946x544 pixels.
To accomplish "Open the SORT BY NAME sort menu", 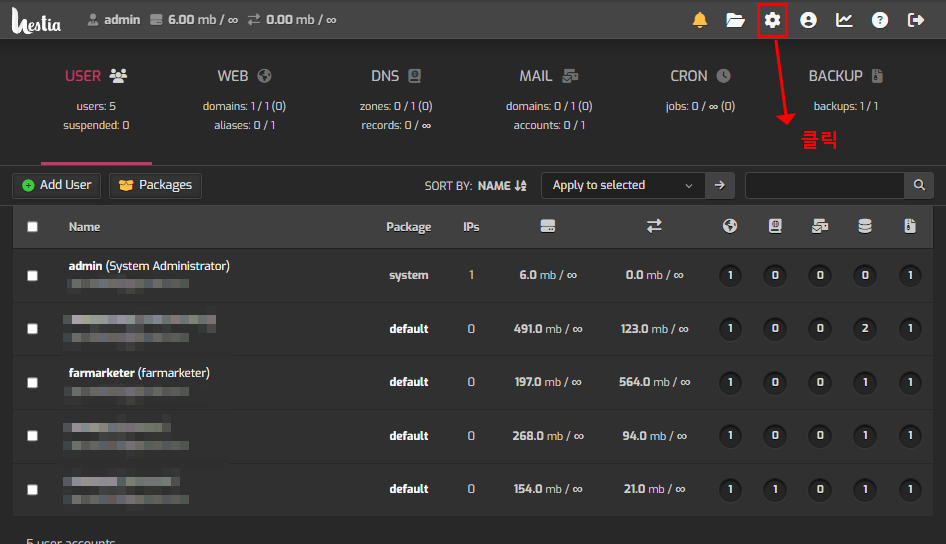I will click(x=475, y=186).
